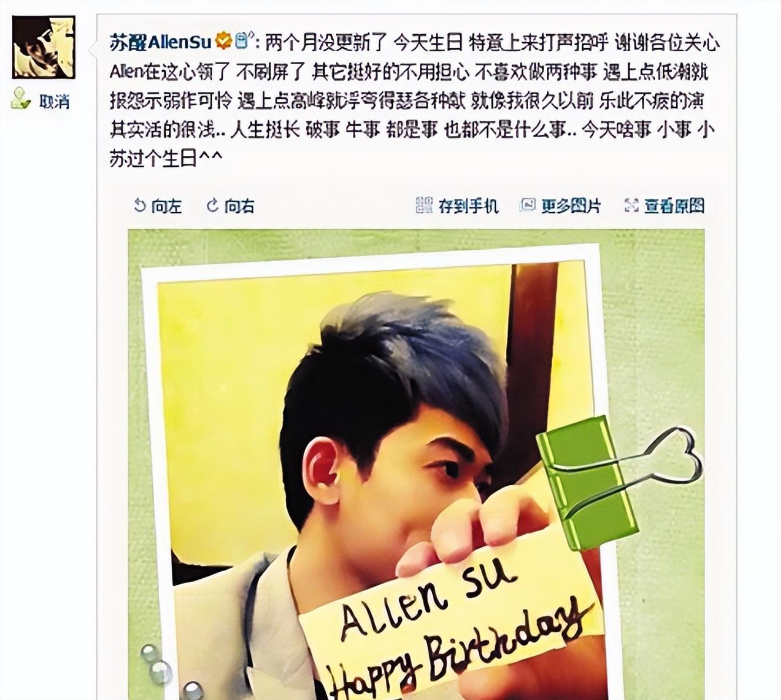Select the 向右 rotate right button

click(231, 205)
